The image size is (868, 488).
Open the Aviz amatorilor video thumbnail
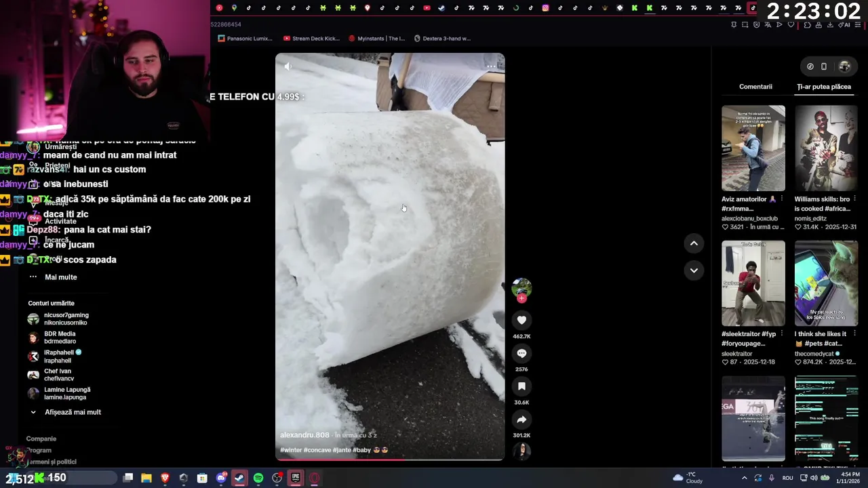coord(753,148)
